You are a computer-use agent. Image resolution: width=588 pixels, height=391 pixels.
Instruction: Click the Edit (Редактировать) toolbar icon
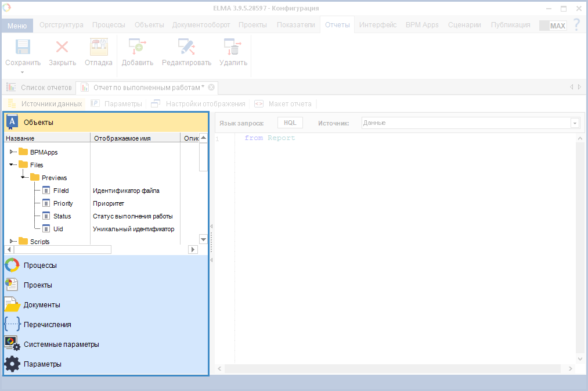[186, 48]
